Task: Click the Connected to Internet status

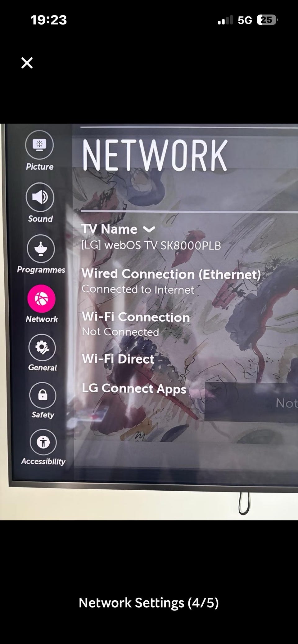Action: pos(138,289)
